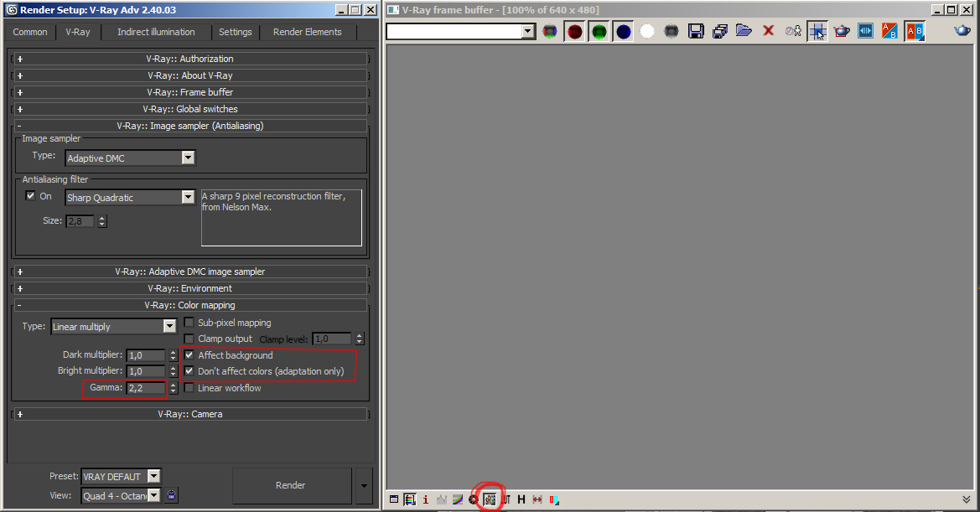The image size is (980, 512).
Task: Show VFB history H icon
Action: click(521, 499)
